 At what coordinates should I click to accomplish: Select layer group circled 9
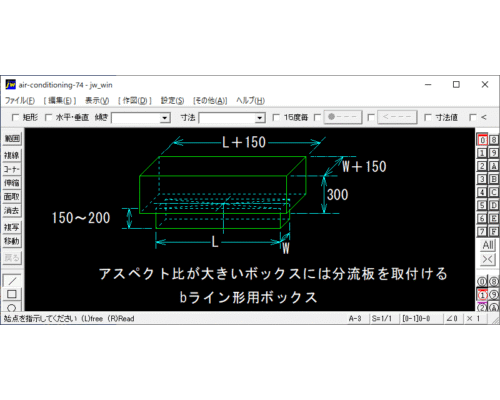(494, 295)
